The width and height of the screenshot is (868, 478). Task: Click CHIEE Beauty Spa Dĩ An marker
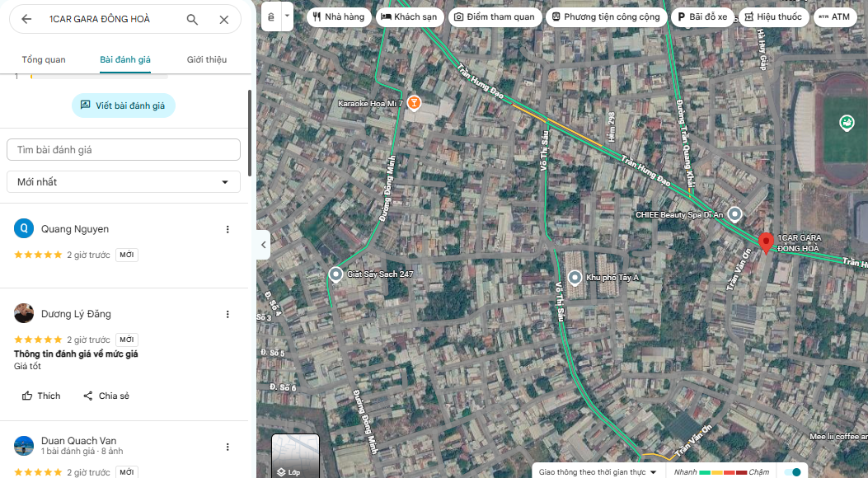click(x=734, y=214)
